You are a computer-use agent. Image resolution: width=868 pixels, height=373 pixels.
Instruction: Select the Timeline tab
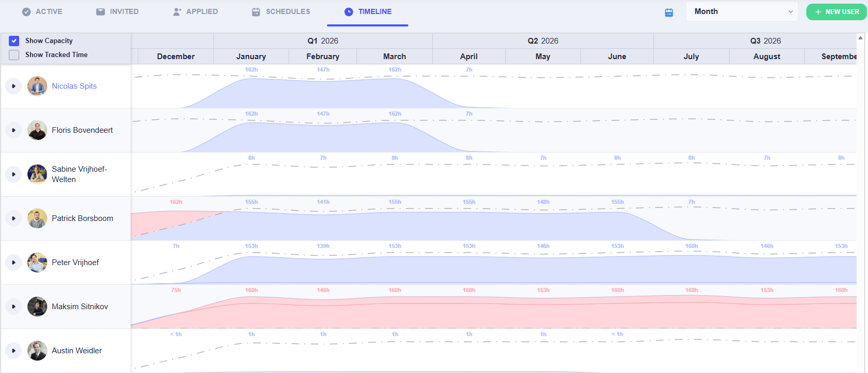(368, 11)
